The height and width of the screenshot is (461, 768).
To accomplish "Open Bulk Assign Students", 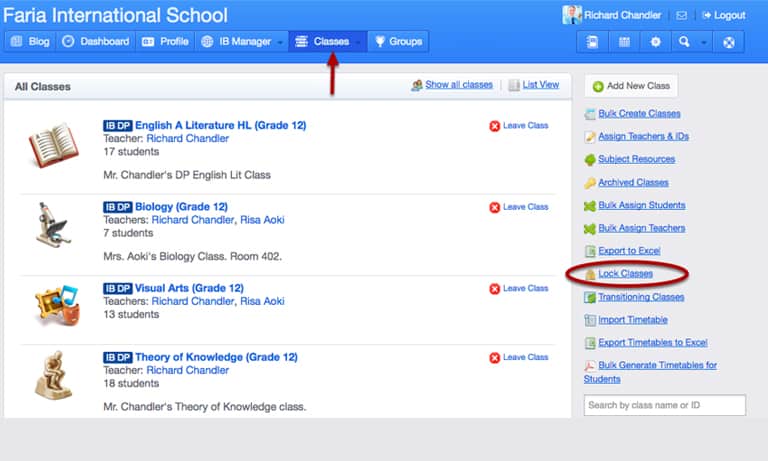I will [x=642, y=205].
